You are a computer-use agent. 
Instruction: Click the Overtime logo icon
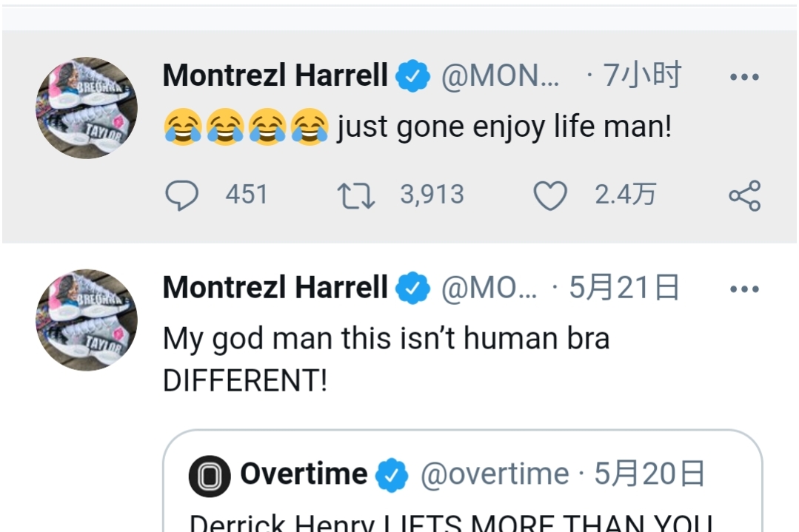(209, 475)
